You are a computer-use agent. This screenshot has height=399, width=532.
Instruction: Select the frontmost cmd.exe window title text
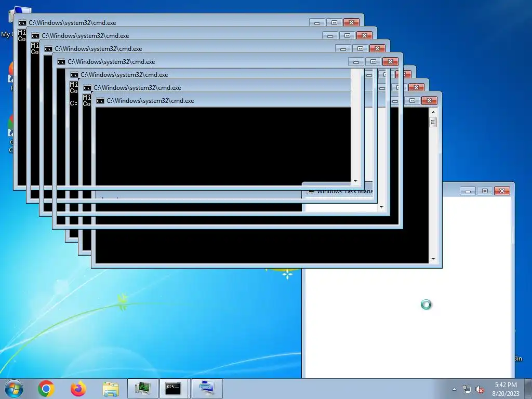(x=150, y=101)
